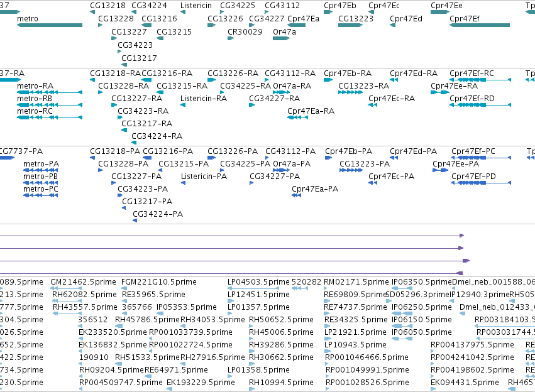Select protein Cpr47Ef-PC
Viewport: 535px width, 392px height.
[x=481, y=158]
